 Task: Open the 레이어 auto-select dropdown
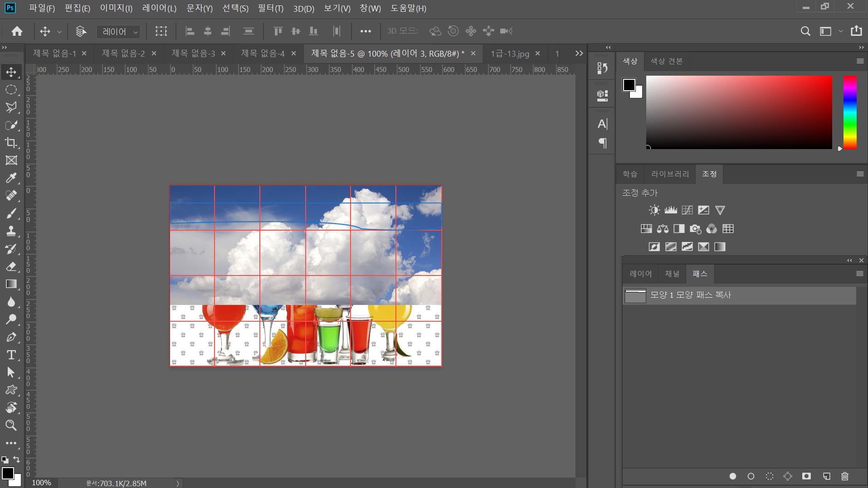(x=118, y=32)
